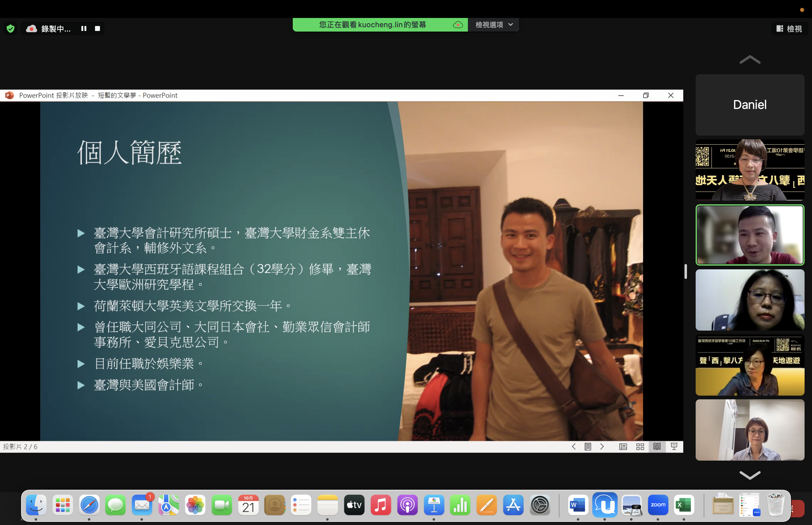Open Numbers from the dock
Screen dimensions: 812x525
coord(460,505)
